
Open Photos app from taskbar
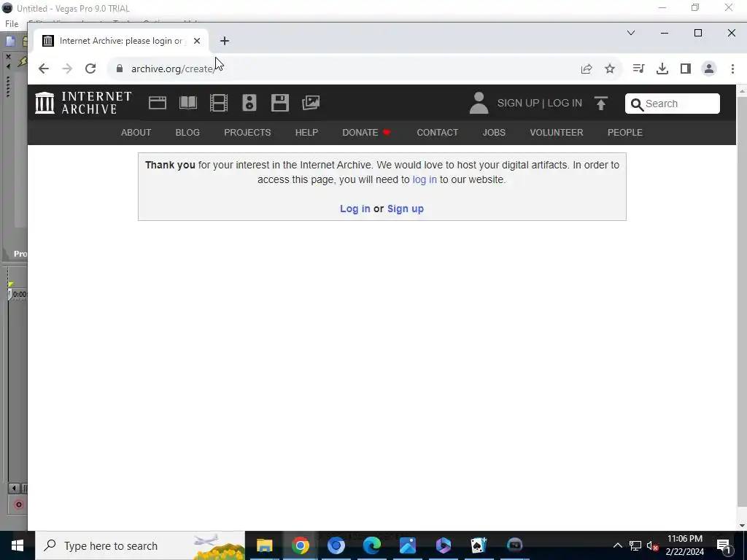click(x=407, y=545)
